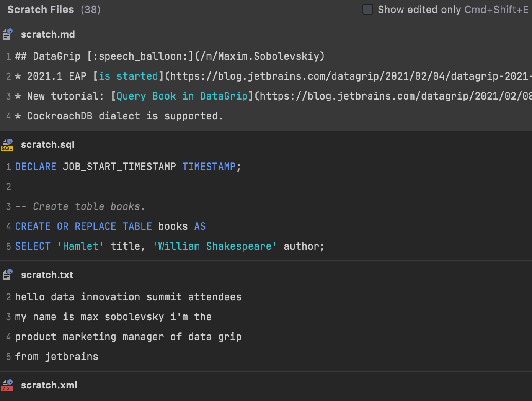Click the DECLARE keyword in scratch.sql
The width and height of the screenshot is (532, 401).
[36, 167]
